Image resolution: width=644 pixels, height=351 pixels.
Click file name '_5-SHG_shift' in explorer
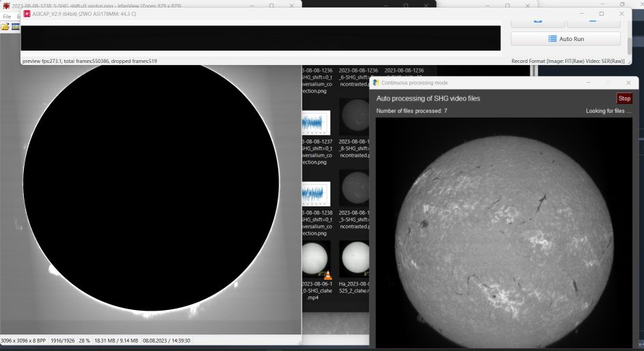(354, 220)
